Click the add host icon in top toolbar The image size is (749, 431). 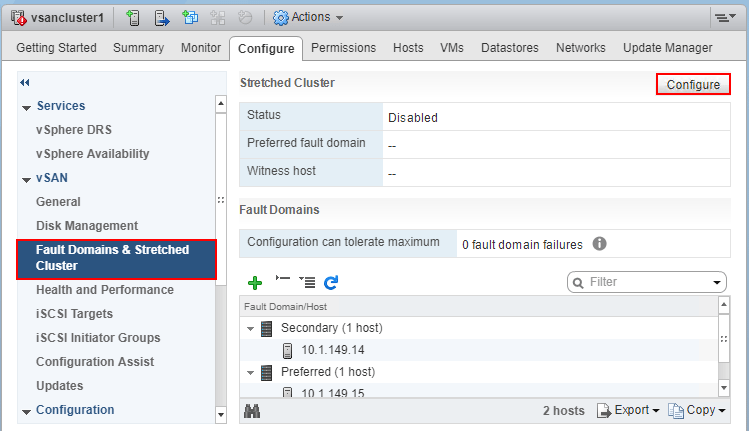[x=134, y=18]
